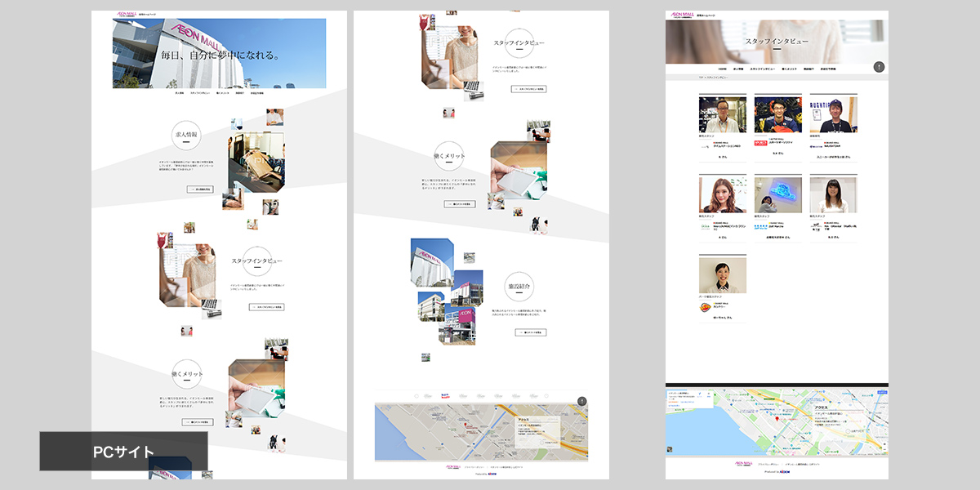Viewport: 980px width, 490px height.
Task: Click the left carousel arrow in the brand logo strip
Action: point(416,396)
